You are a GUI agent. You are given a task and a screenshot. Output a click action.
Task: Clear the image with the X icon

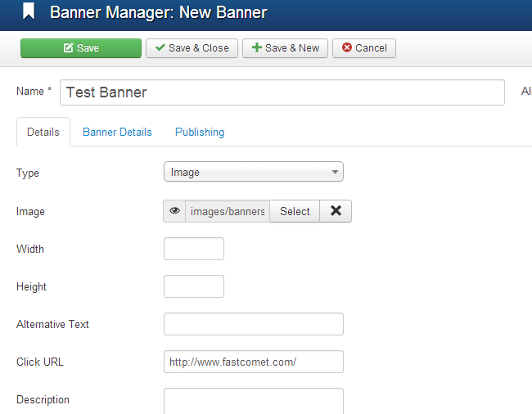(336, 211)
